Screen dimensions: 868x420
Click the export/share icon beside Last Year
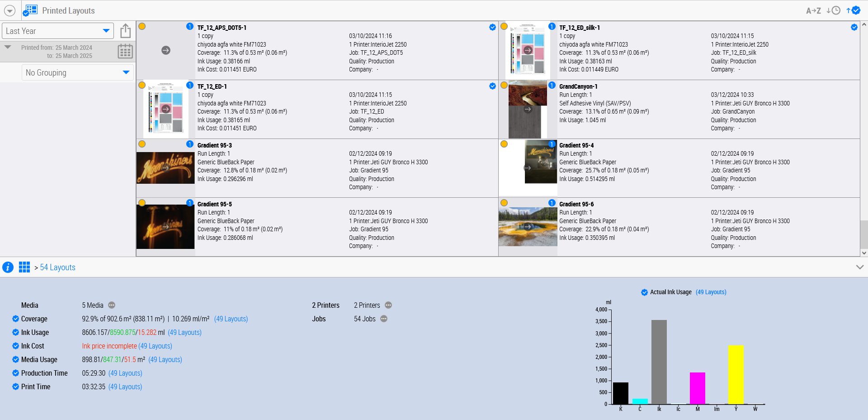125,31
